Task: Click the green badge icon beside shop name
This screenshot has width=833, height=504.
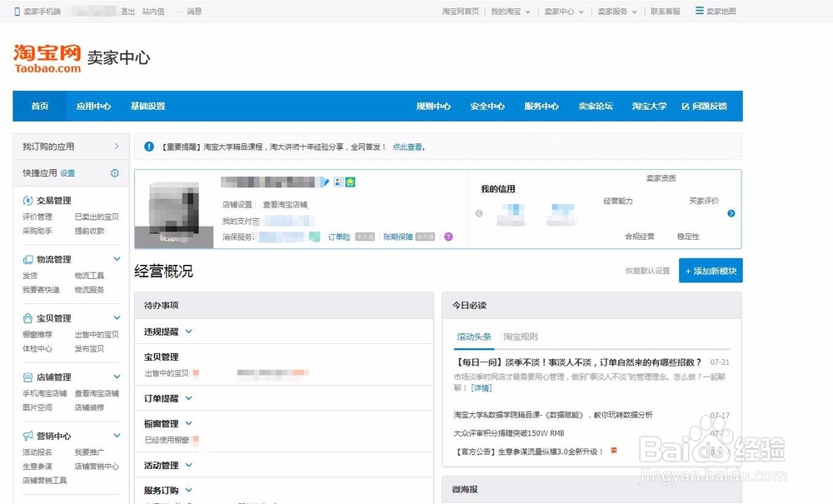Action: [350, 182]
